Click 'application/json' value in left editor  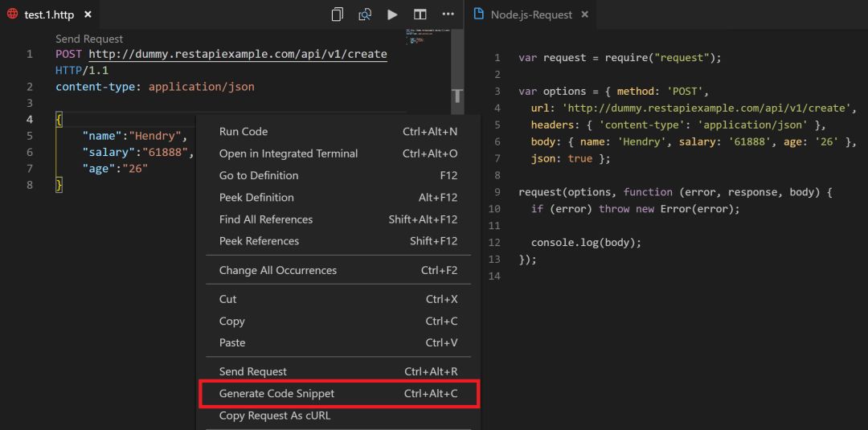coord(202,87)
